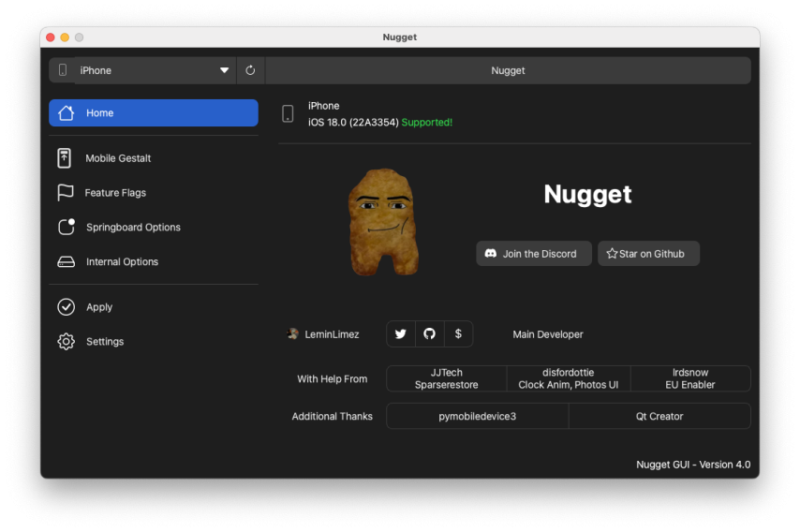Click the large Nugget heading
Image resolution: width=800 pixels, height=532 pixels.
[587, 194]
